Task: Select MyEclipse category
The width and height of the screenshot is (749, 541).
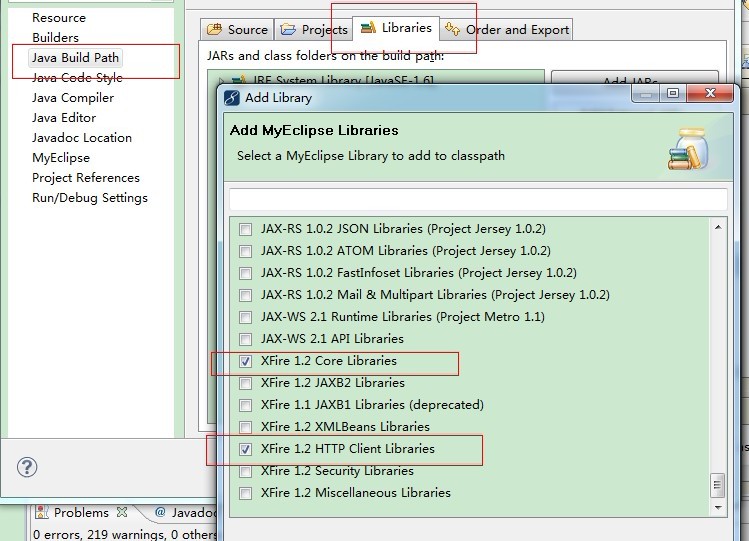Action: point(61,158)
